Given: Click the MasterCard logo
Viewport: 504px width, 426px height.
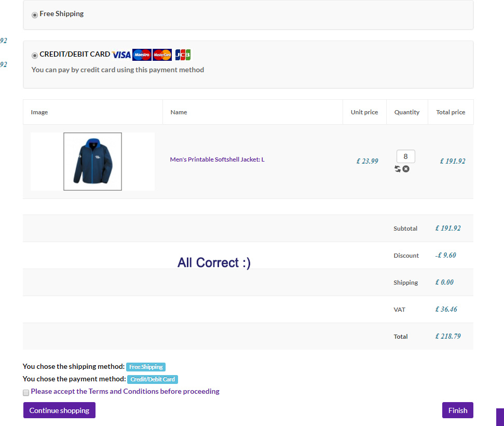Looking at the screenshot, I should pyautogui.click(x=162, y=55).
